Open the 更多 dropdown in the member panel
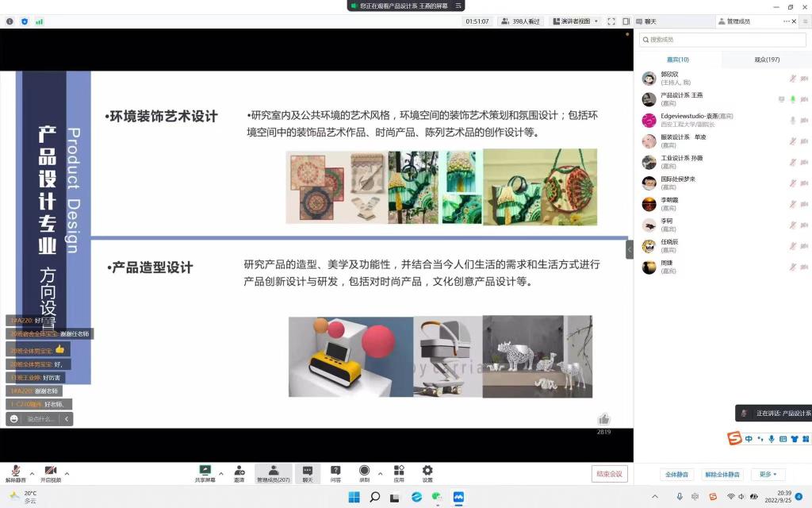Image resolution: width=812 pixels, height=508 pixels. [768, 475]
